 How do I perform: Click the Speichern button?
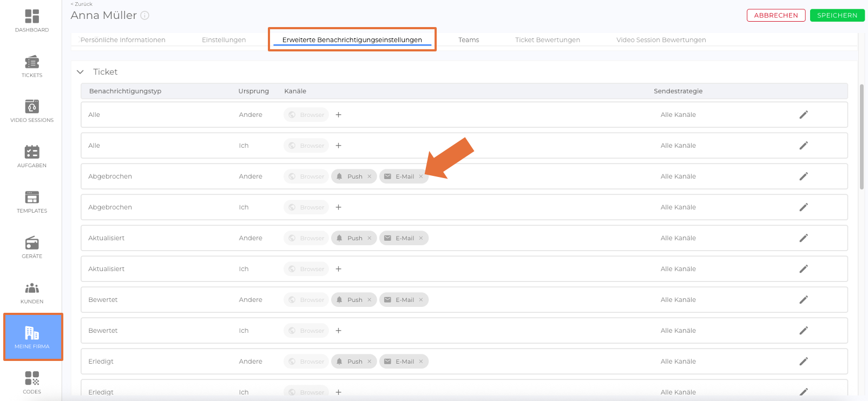(x=837, y=15)
